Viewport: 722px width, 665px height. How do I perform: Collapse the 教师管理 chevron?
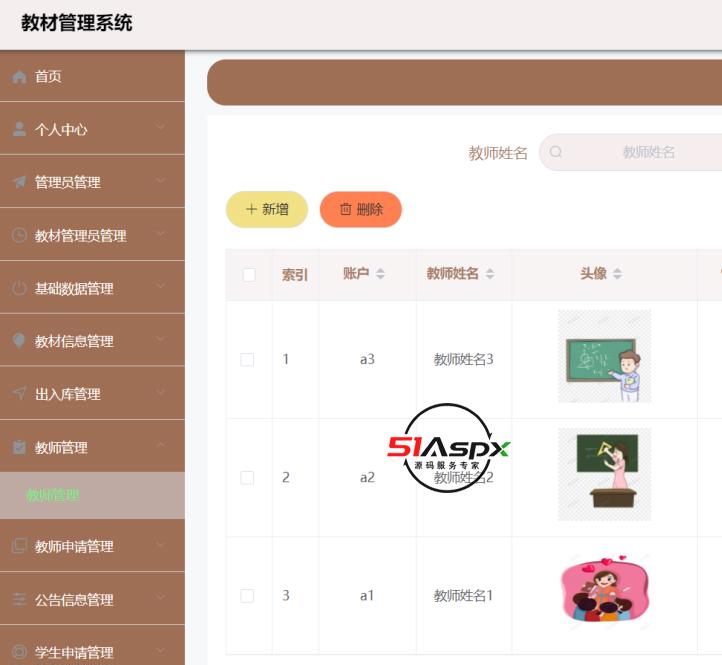161,444
